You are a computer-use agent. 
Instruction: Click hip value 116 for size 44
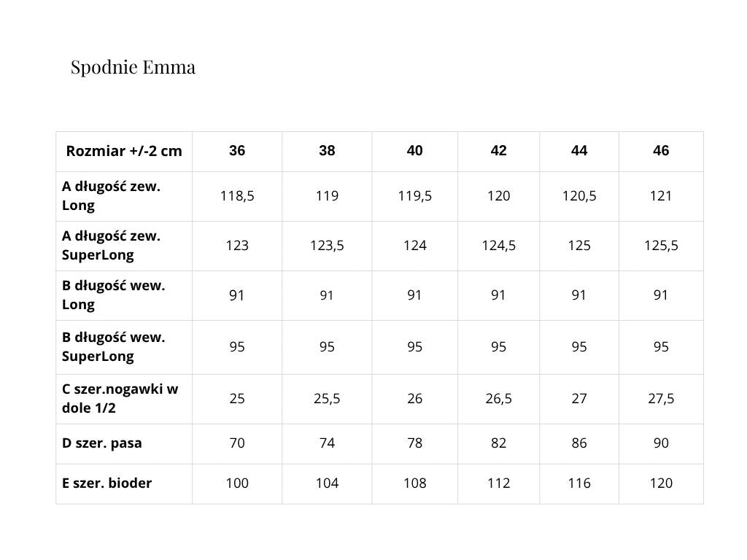[579, 483]
